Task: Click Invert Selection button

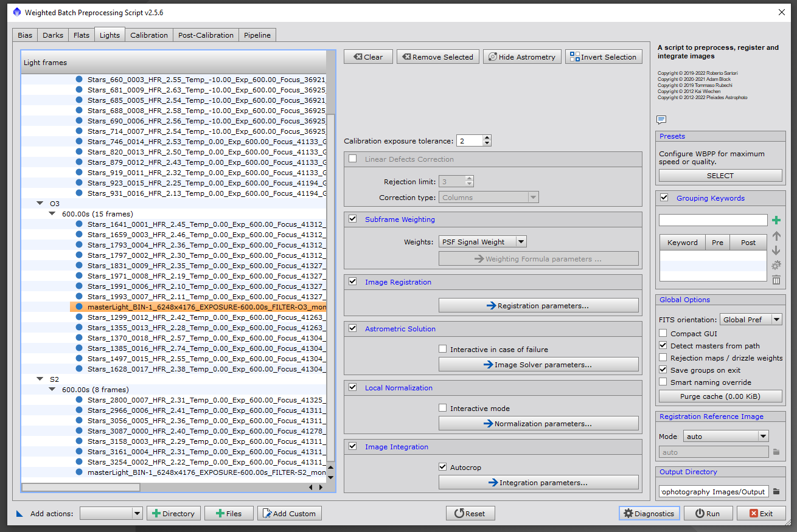Action: click(604, 57)
